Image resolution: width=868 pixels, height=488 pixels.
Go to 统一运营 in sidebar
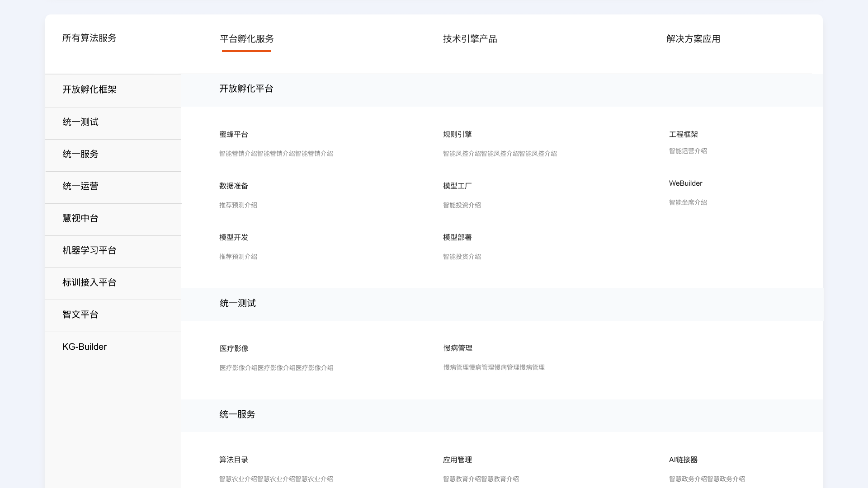click(x=80, y=186)
